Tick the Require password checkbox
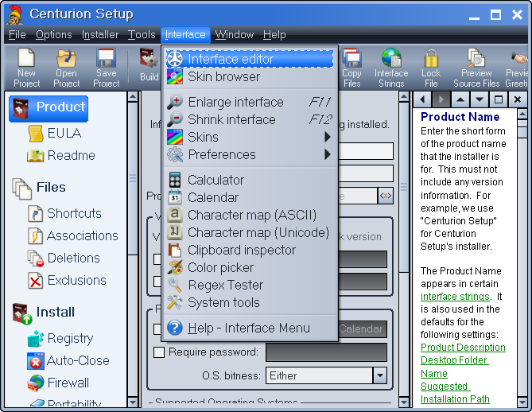 (159, 352)
